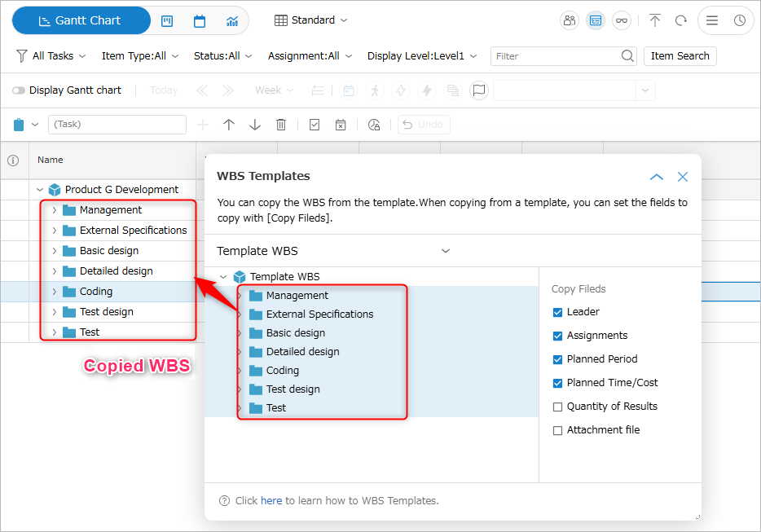The image size is (761, 532).
Task: Click the Undo button
Action: tap(424, 125)
